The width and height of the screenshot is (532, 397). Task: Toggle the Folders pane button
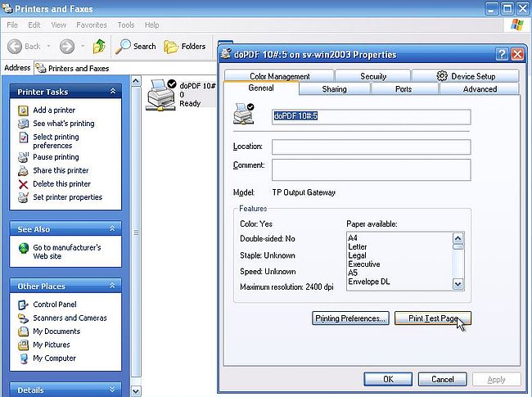[185, 47]
